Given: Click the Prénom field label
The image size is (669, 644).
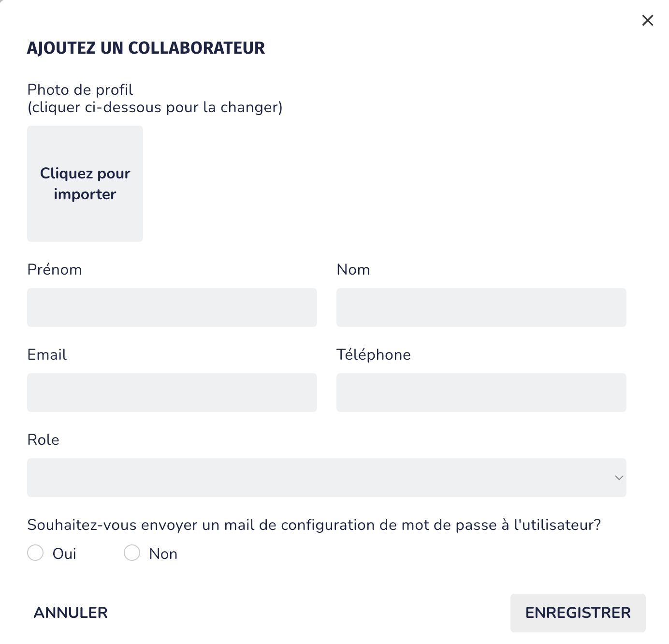Looking at the screenshot, I should pyautogui.click(x=55, y=269).
